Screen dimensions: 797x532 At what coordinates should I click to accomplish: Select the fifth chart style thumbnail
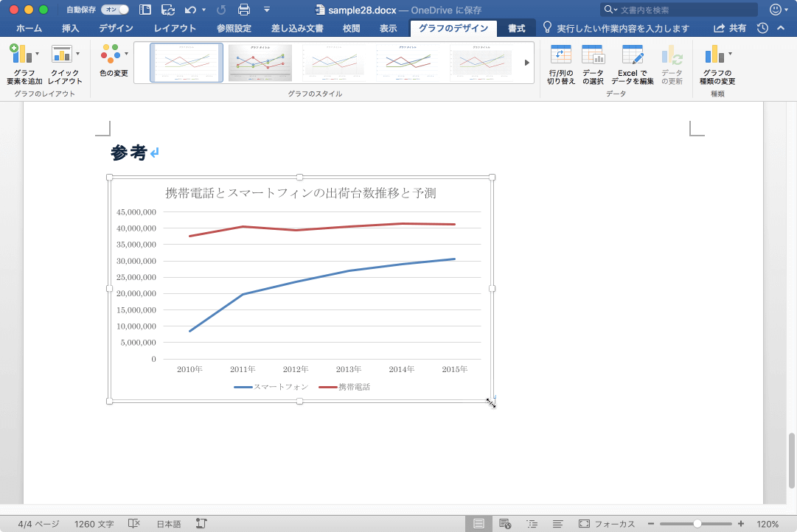(481, 63)
